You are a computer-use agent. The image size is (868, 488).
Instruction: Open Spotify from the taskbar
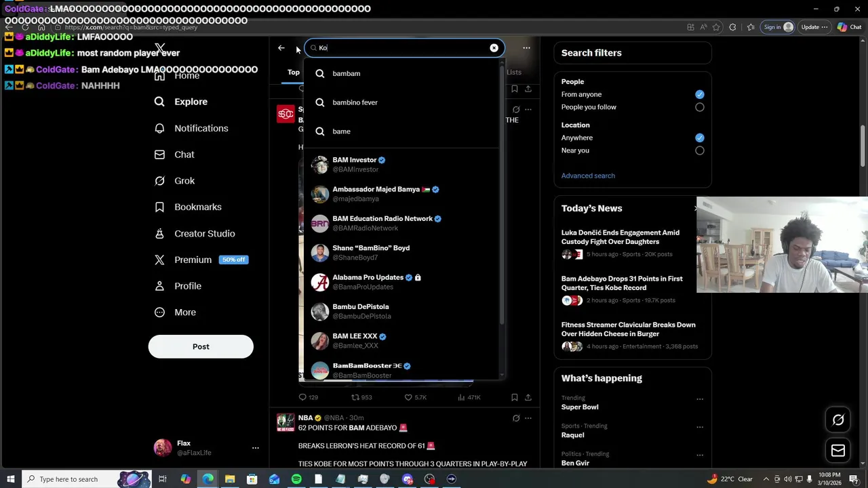point(296,479)
